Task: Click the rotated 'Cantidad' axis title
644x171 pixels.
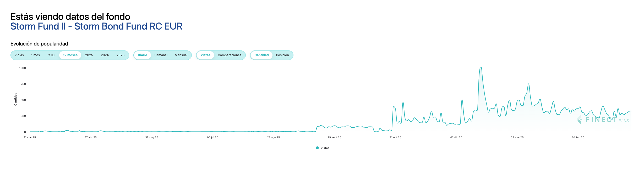Action: point(15,99)
